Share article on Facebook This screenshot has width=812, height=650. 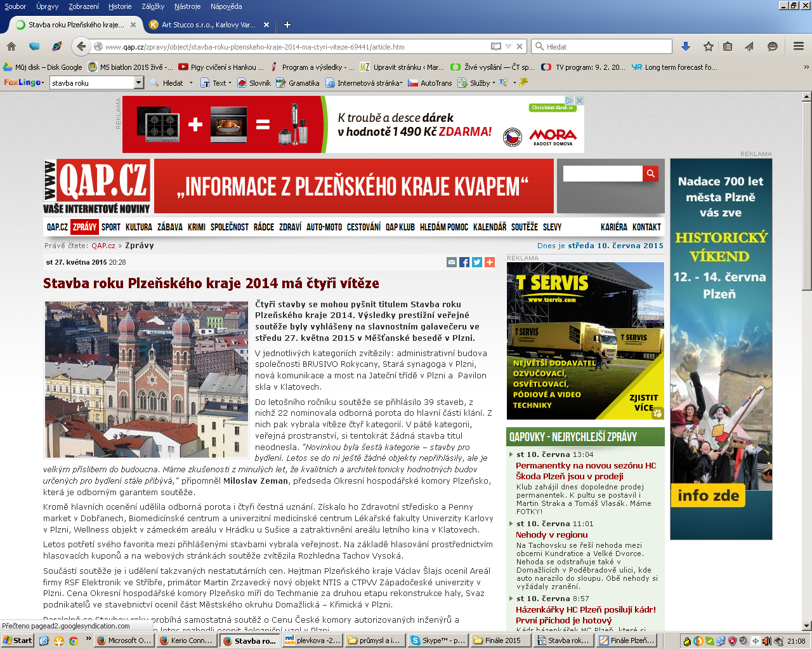(x=464, y=262)
